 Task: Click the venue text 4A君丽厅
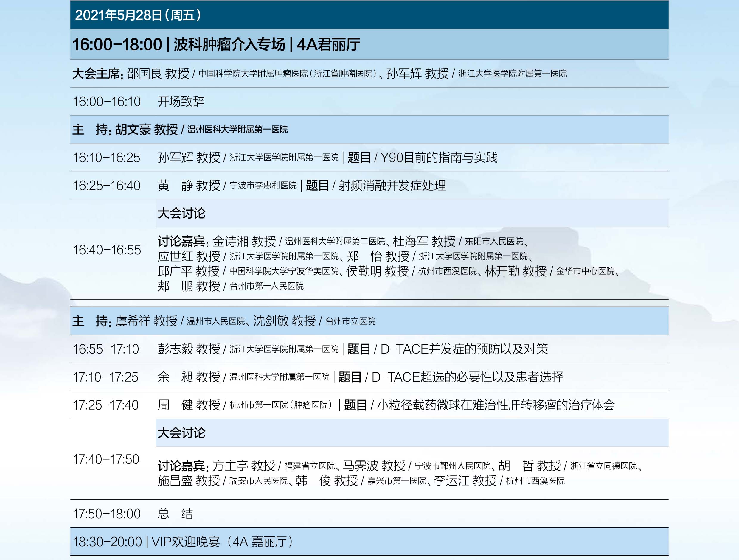328,44
